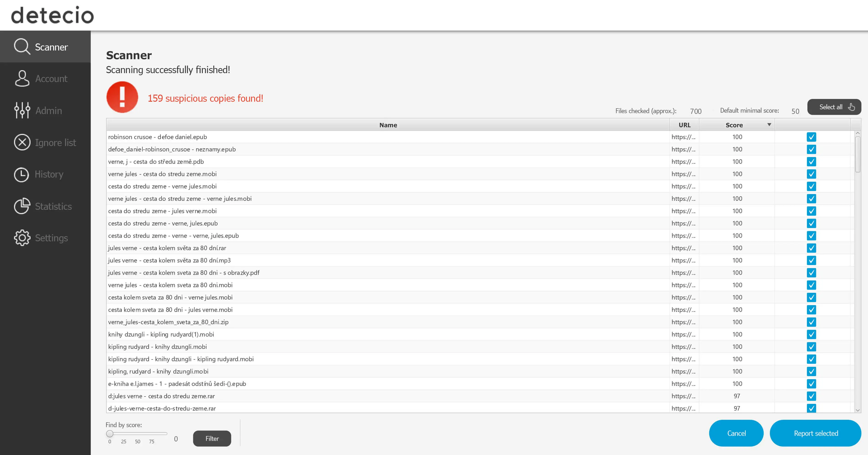
Task: Click the Admin sliders icon
Action: (22, 110)
